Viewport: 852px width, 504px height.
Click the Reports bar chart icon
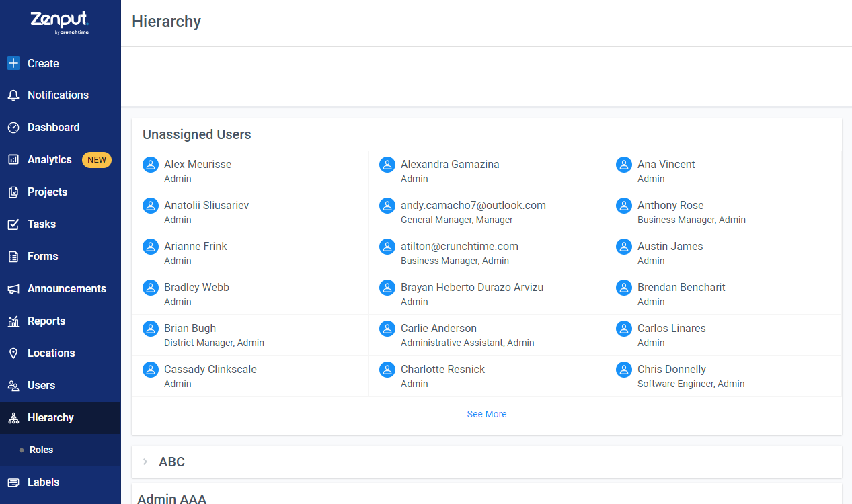pos(13,321)
